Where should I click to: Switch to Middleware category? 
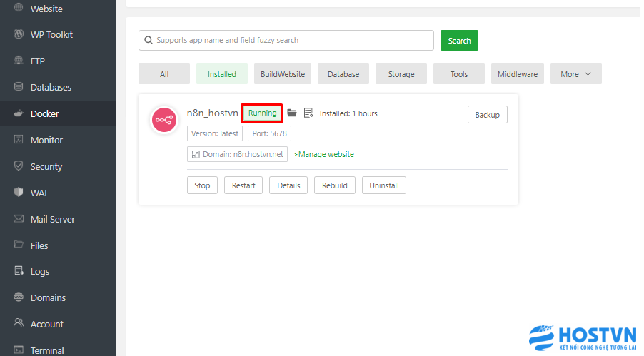click(x=518, y=74)
